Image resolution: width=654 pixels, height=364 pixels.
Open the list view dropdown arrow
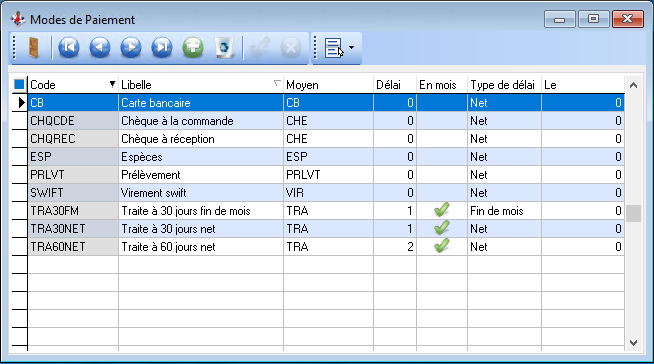point(351,48)
